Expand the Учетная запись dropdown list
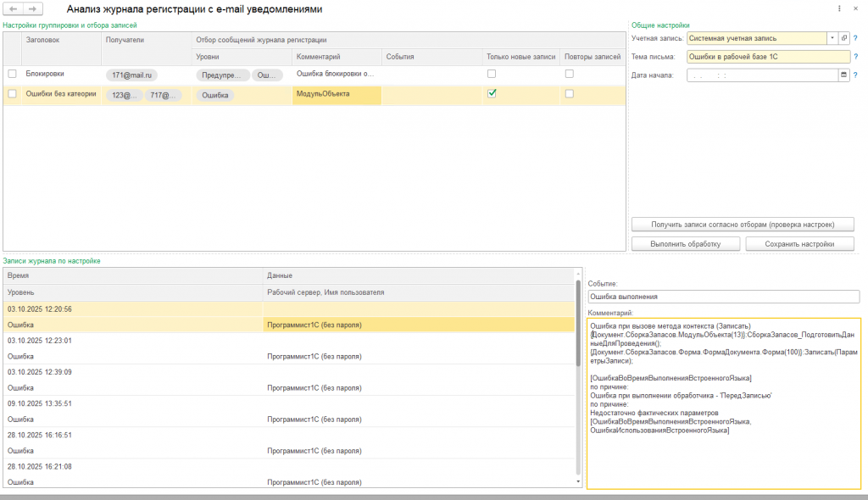 click(832, 38)
